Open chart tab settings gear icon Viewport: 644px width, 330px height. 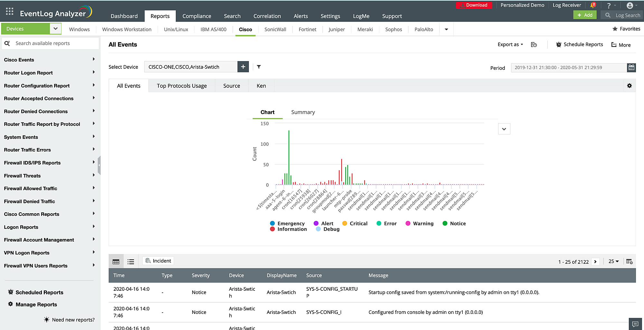coord(629,86)
